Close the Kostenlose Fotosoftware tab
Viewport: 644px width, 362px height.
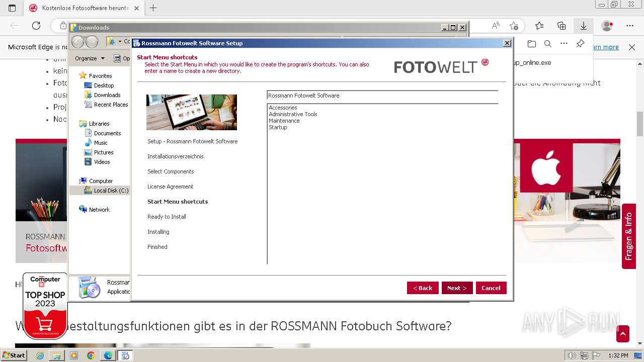[136, 8]
